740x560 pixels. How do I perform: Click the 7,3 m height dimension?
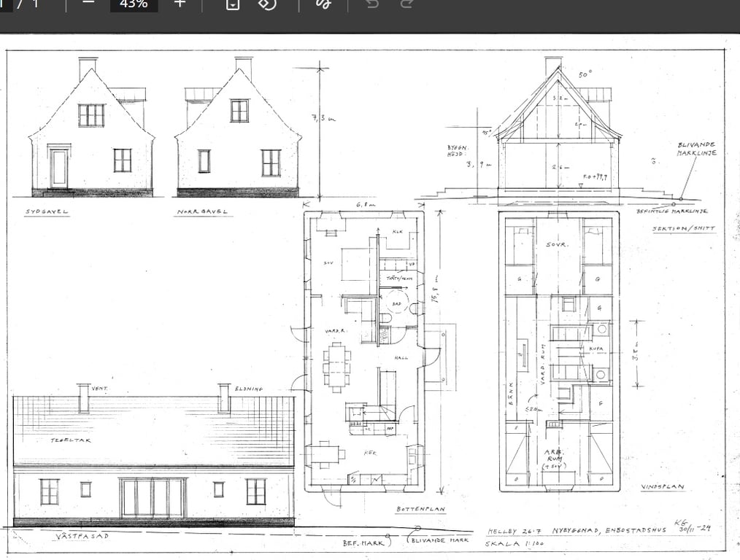(323, 118)
